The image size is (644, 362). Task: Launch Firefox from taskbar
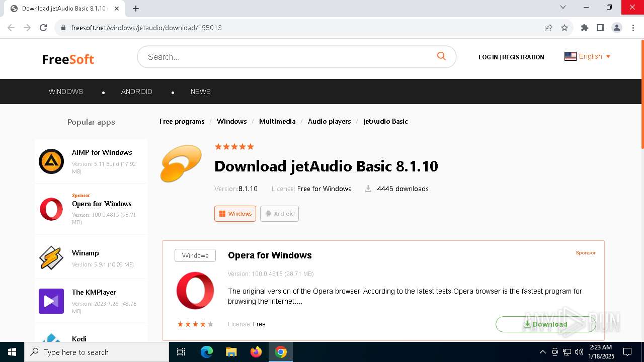(256, 352)
